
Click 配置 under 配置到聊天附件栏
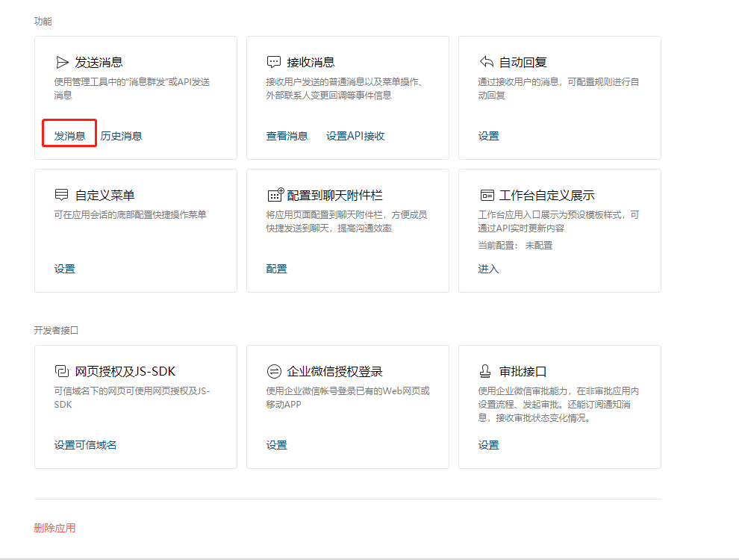277,269
